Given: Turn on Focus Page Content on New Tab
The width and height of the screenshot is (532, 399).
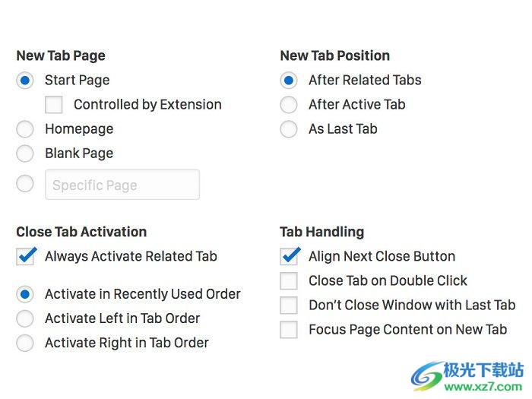Looking at the screenshot, I should (x=289, y=330).
